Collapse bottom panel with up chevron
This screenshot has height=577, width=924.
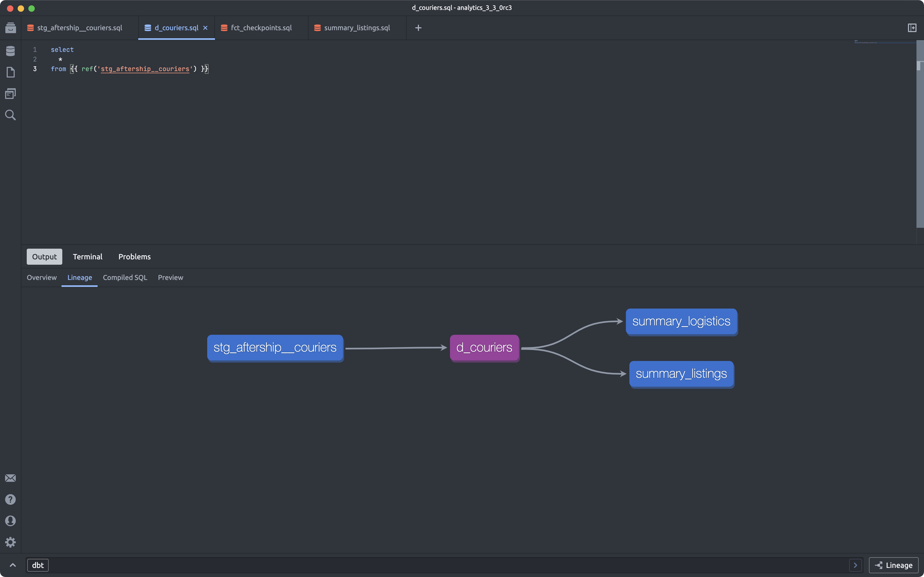coord(13,565)
